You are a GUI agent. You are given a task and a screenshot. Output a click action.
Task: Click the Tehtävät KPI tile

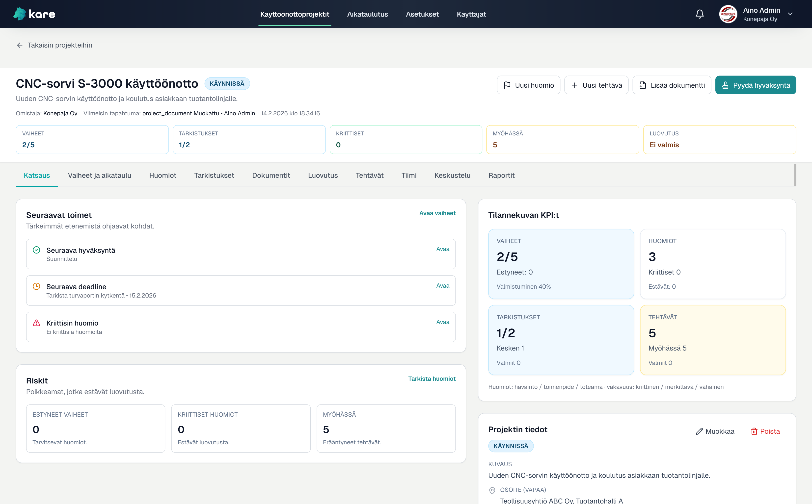[713, 340]
